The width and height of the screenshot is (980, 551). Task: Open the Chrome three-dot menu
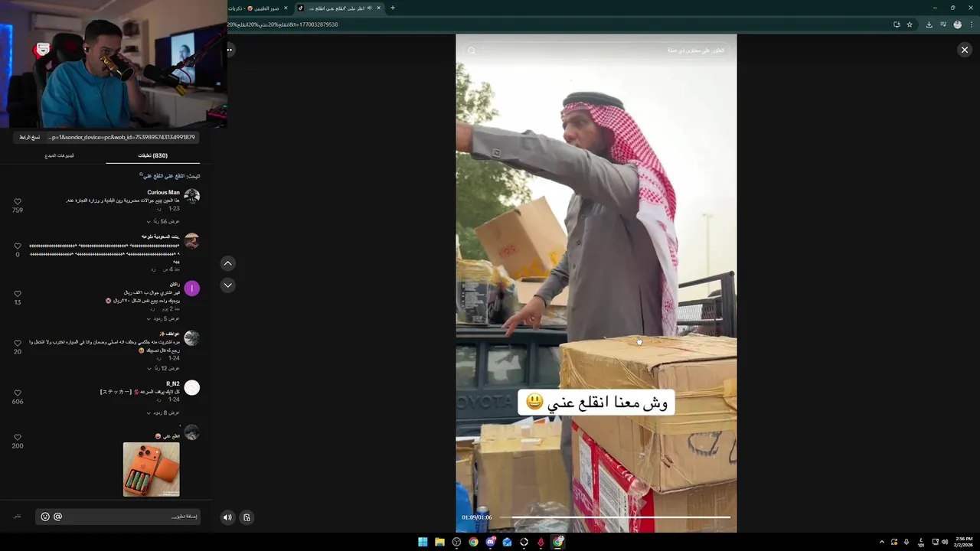971,24
